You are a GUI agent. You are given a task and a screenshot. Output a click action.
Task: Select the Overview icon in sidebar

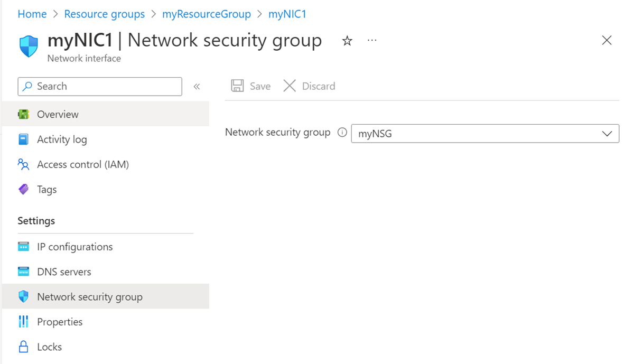(x=23, y=114)
